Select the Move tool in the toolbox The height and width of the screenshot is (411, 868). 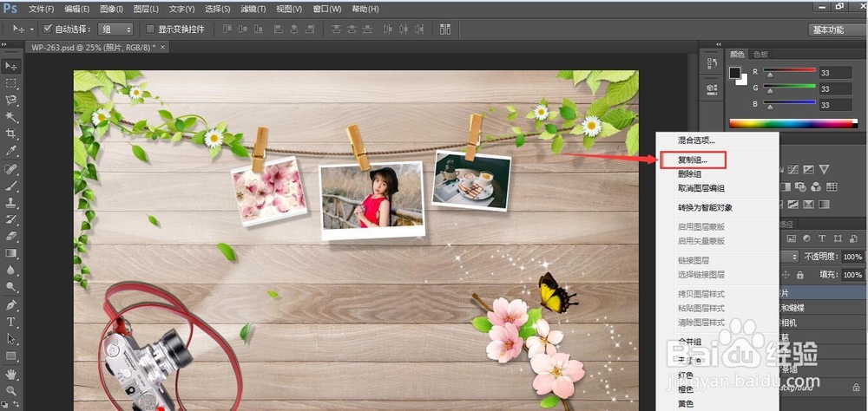(11, 67)
